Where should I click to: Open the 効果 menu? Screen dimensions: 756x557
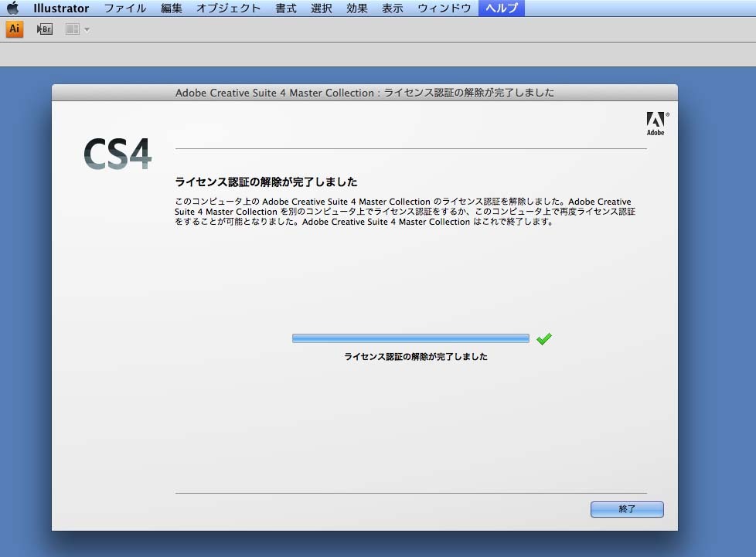357,8
